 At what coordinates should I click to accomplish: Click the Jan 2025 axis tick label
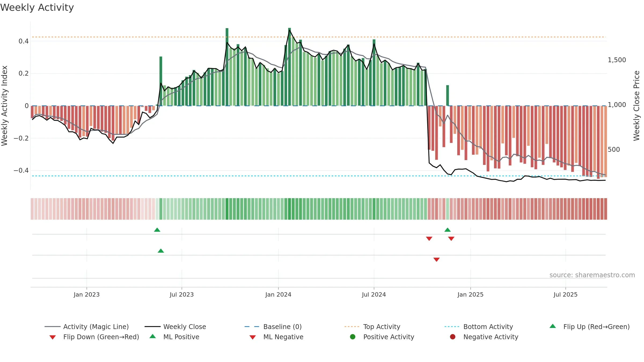[x=470, y=295]
